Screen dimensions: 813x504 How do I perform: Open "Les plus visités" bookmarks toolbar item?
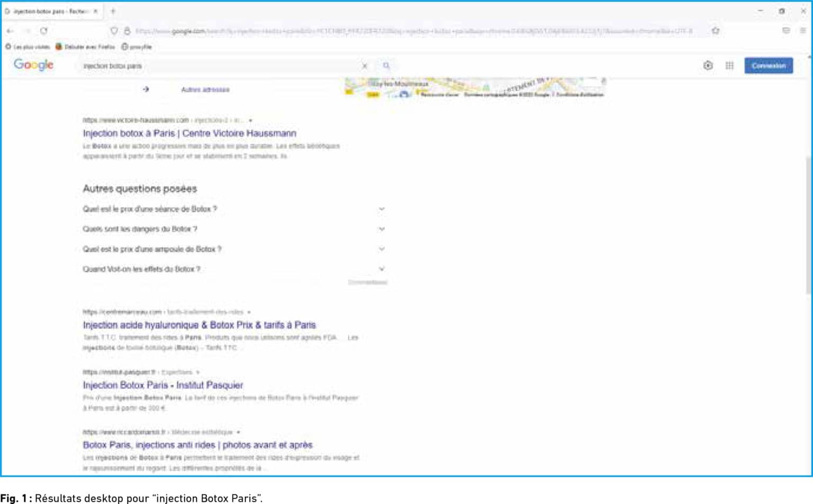pos(28,47)
